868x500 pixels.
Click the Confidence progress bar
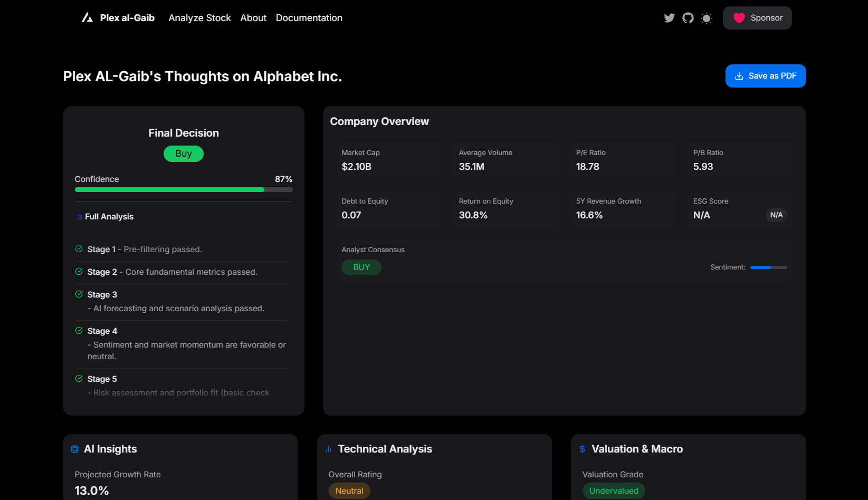click(x=184, y=190)
